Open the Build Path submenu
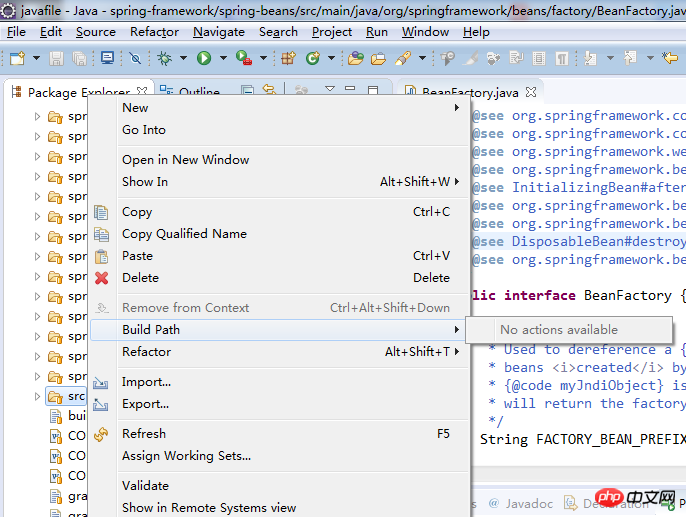This screenshot has width=686, height=517. pos(280,329)
